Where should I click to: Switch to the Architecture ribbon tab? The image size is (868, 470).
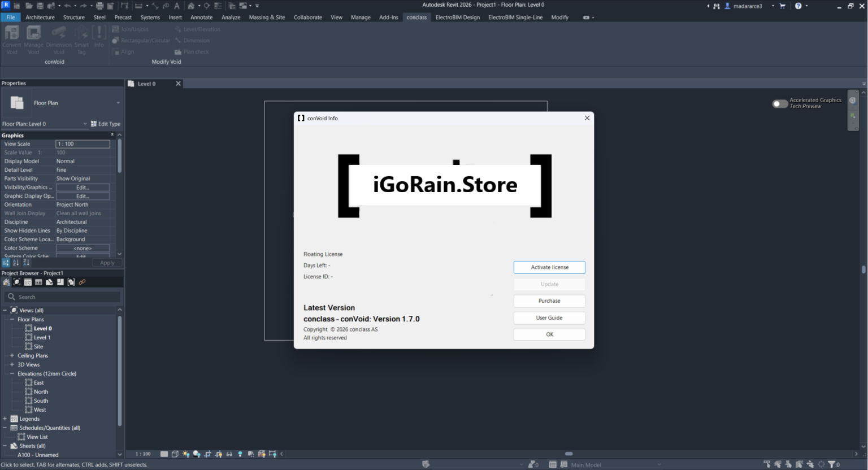tap(40, 18)
